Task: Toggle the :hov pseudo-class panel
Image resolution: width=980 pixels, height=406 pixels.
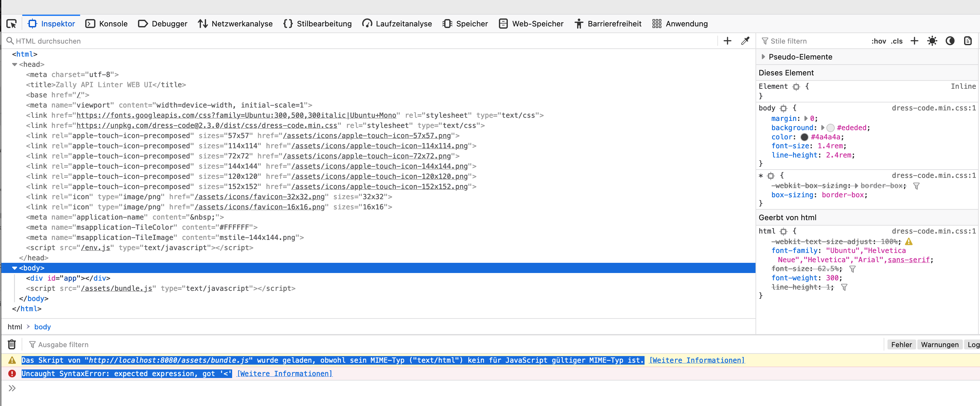Action: 879,41
